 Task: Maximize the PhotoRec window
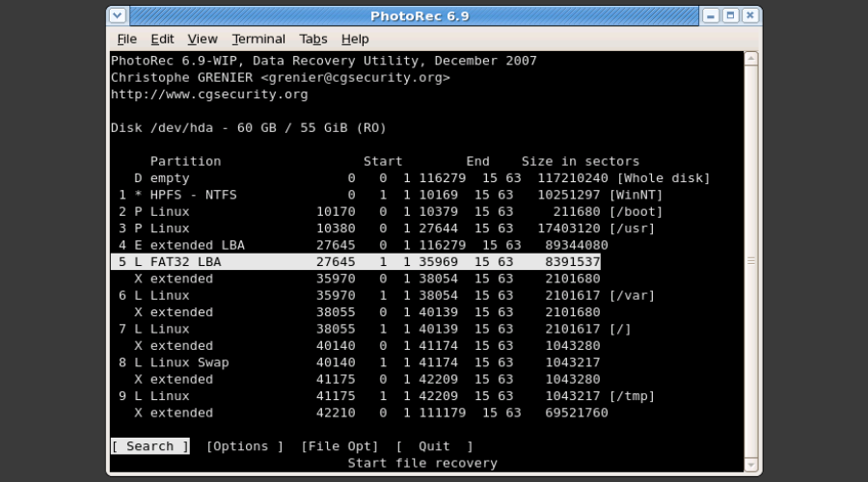[x=730, y=15]
